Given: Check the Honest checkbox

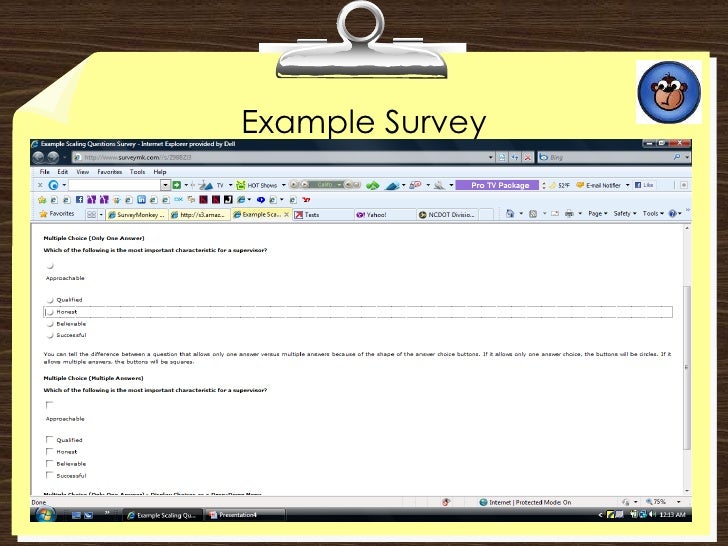Looking at the screenshot, I should coord(49,451).
